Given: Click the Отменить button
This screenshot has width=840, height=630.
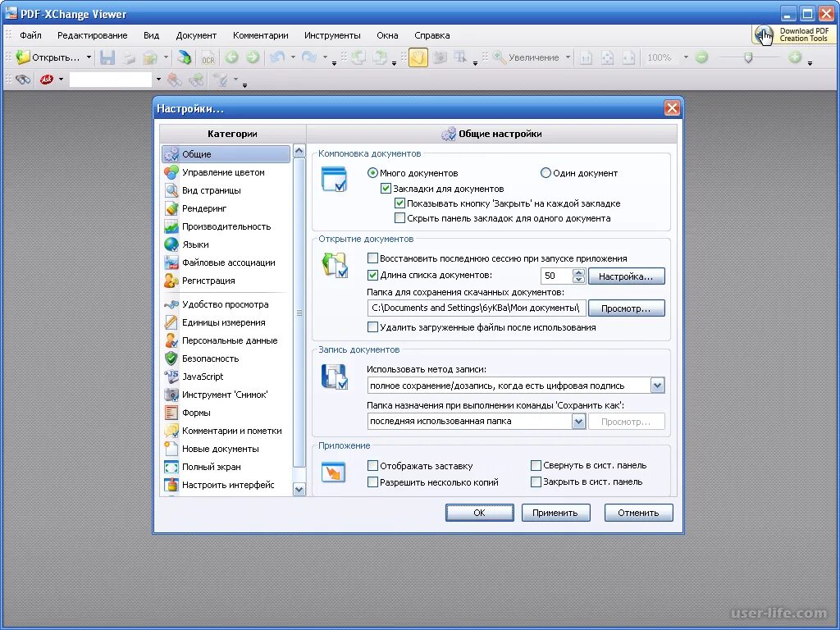Looking at the screenshot, I should tap(638, 513).
